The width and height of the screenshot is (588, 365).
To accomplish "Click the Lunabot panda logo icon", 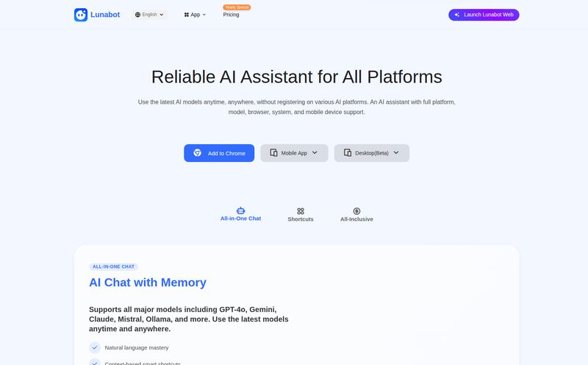I will [x=81, y=15].
